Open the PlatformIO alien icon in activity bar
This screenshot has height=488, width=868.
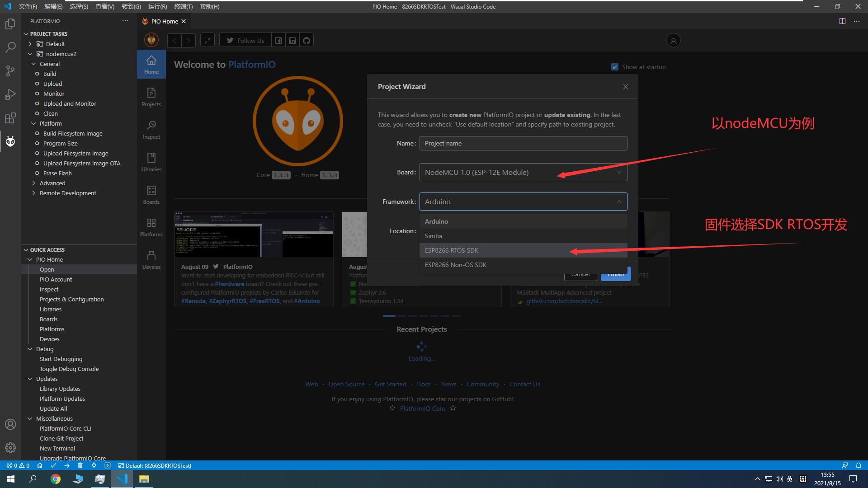10,142
